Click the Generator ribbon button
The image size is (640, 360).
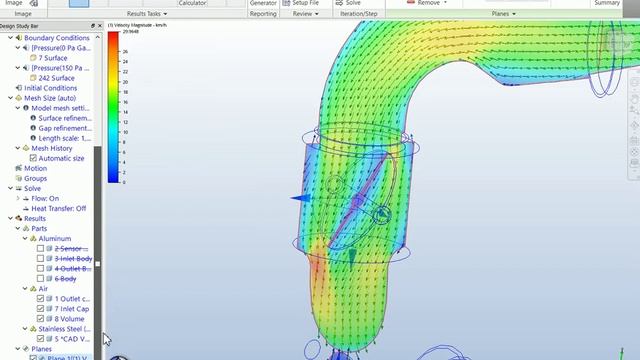click(x=263, y=3)
